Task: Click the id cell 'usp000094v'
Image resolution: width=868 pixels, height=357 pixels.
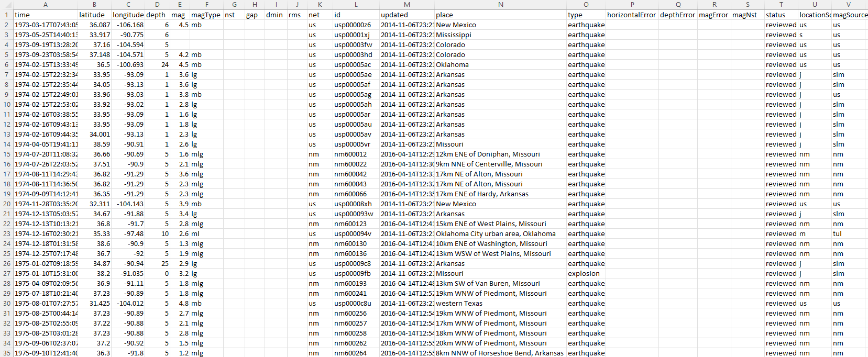Action: [356, 234]
